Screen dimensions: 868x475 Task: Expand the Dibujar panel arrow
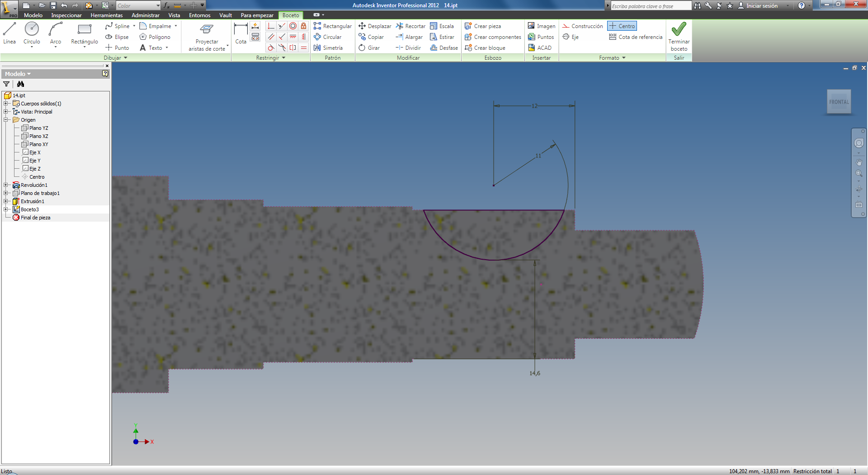click(x=126, y=58)
